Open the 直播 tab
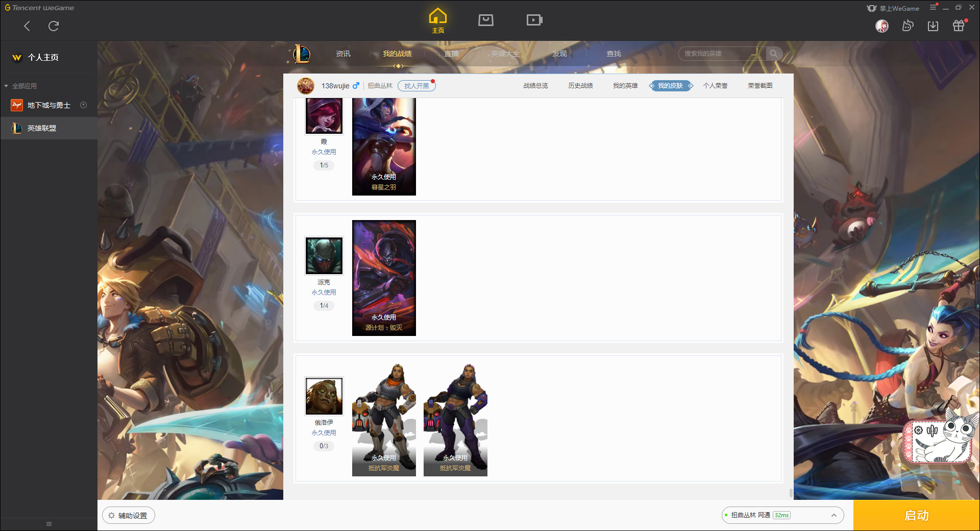Screen dimensions: 980x531 coord(451,54)
